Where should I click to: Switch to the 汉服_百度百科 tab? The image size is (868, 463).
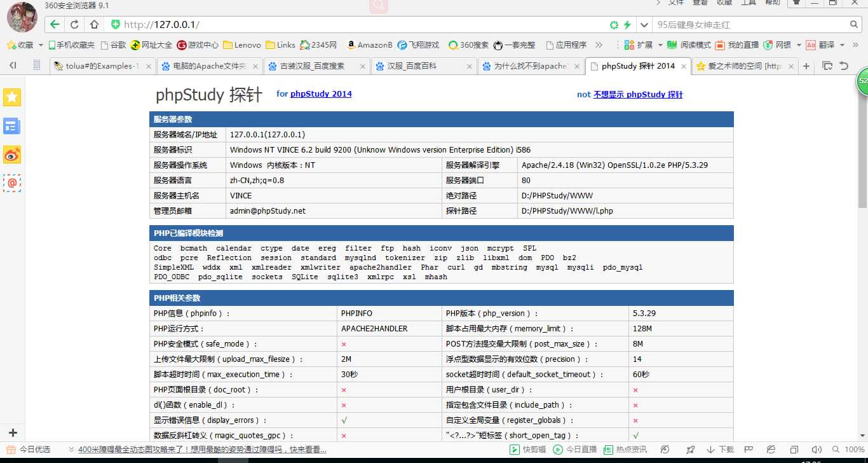pos(424,66)
